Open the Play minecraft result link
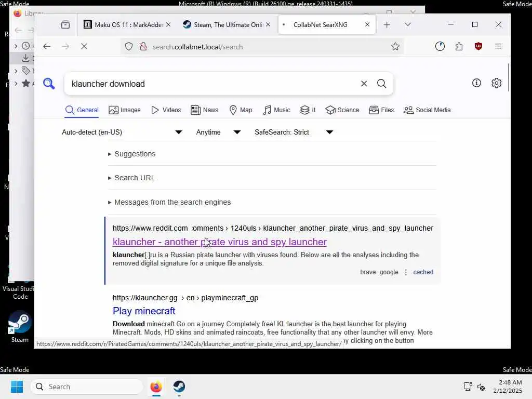This screenshot has height=399, width=532. [x=144, y=311]
